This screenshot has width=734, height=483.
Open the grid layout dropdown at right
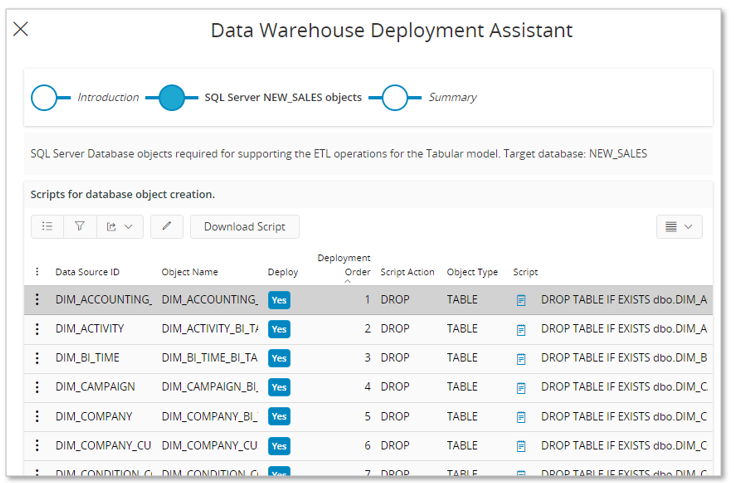[x=679, y=227]
